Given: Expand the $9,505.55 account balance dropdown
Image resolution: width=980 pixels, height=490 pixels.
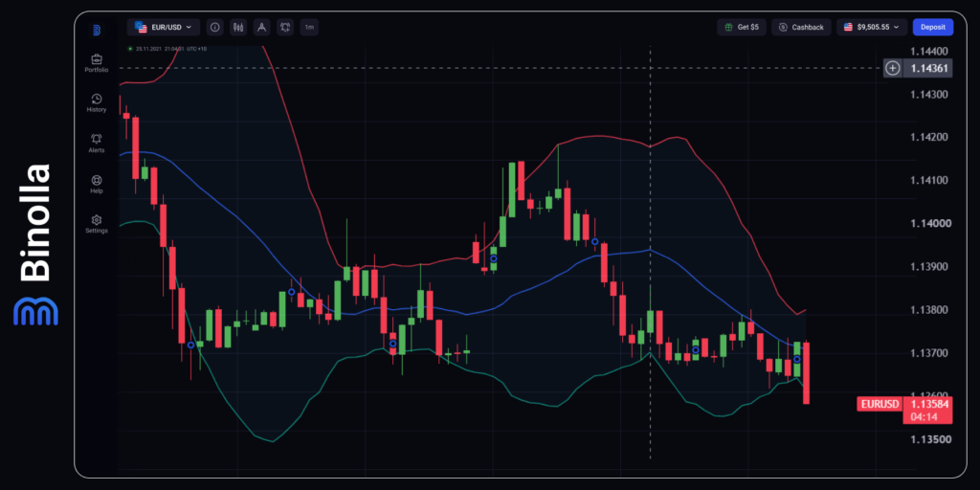Looking at the screenshot, I should (871, 28).
